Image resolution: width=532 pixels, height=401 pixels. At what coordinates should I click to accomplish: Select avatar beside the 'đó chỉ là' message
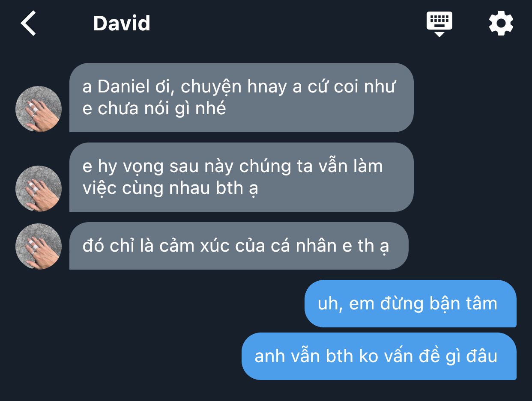39,247
